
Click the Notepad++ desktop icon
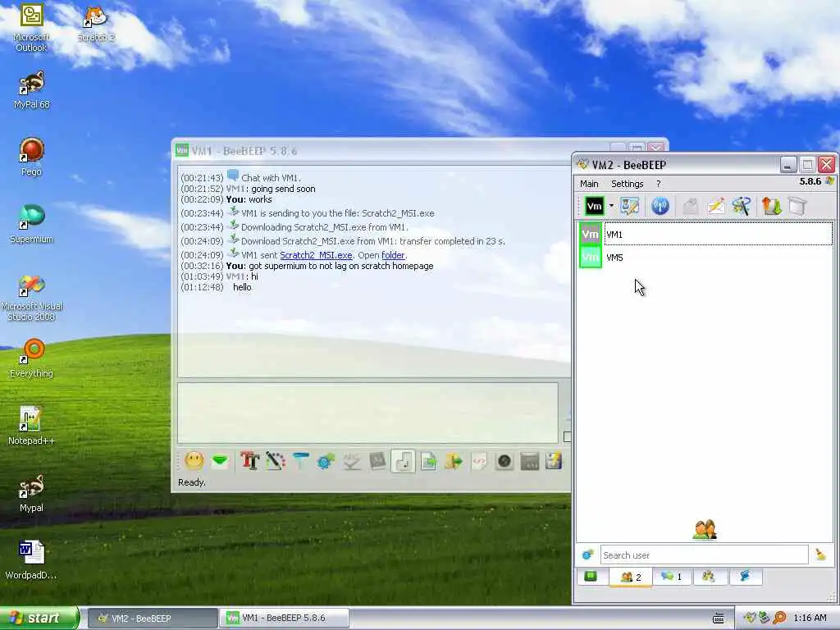[31, 426]
